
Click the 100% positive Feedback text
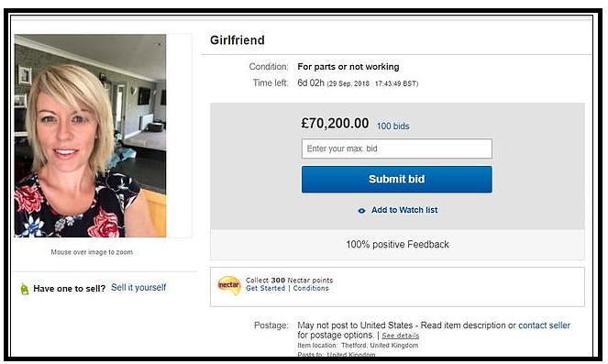[x=397, y=244]
